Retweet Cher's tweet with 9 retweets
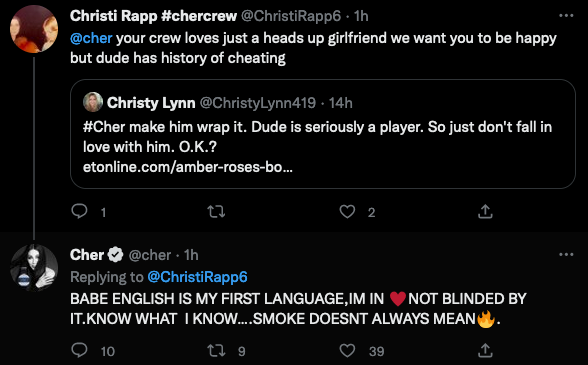The height and width of the screenshot is (365, 588). pyautogui.click(x=216, y=351)
